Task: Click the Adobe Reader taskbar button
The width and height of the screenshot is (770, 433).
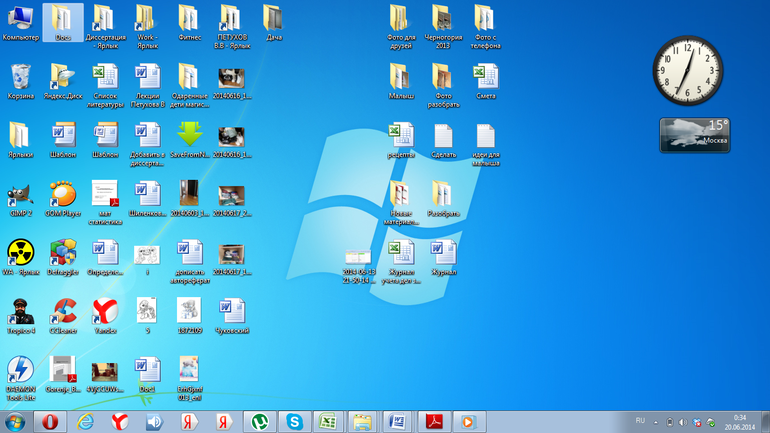Action: [x=436, y=421]
